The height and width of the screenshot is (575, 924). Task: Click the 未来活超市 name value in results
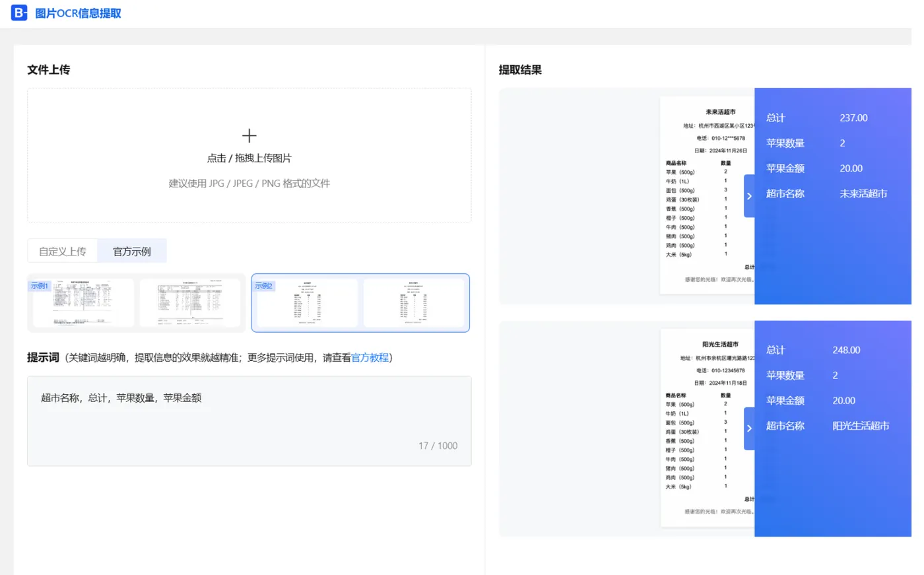point(863,194)
